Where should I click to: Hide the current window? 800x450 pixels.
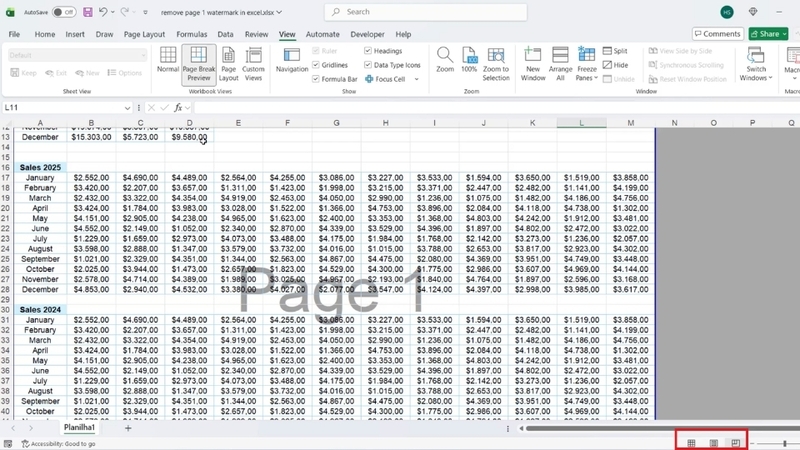pos(616,65)
